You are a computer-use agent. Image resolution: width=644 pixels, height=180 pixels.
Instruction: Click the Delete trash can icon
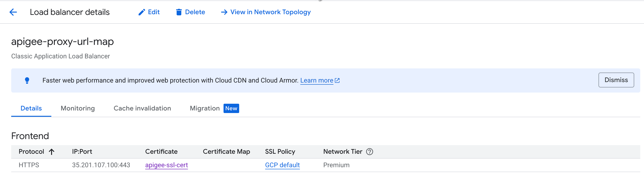pos(178,12)
